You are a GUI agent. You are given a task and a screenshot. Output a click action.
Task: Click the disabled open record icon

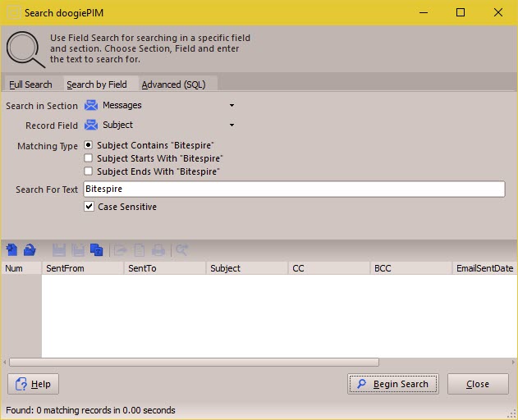[x=120, y=250]
